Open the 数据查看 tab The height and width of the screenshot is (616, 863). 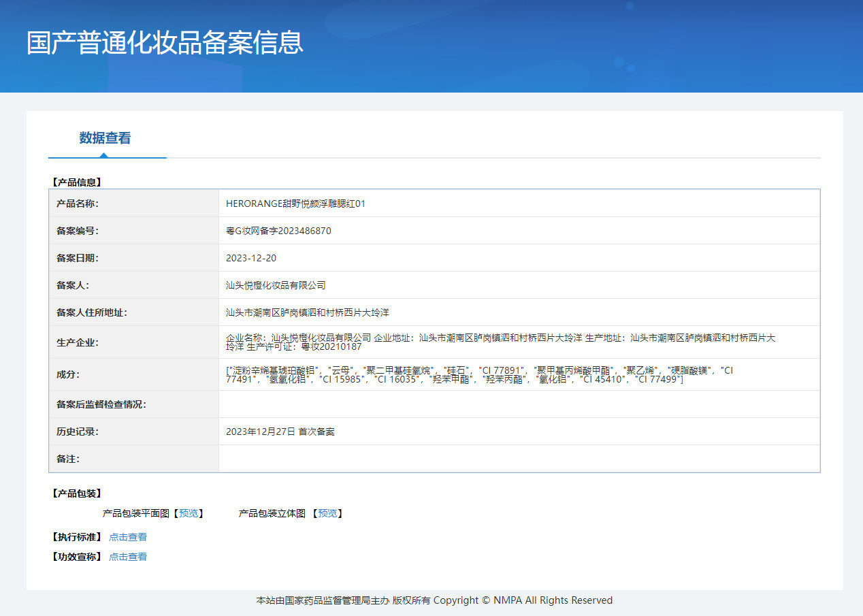tap(105, 138)
